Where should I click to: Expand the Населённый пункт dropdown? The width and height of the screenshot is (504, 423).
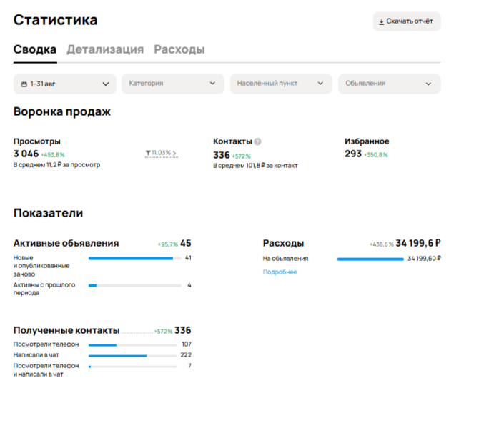pyautogui.click(x=281, y=84)
